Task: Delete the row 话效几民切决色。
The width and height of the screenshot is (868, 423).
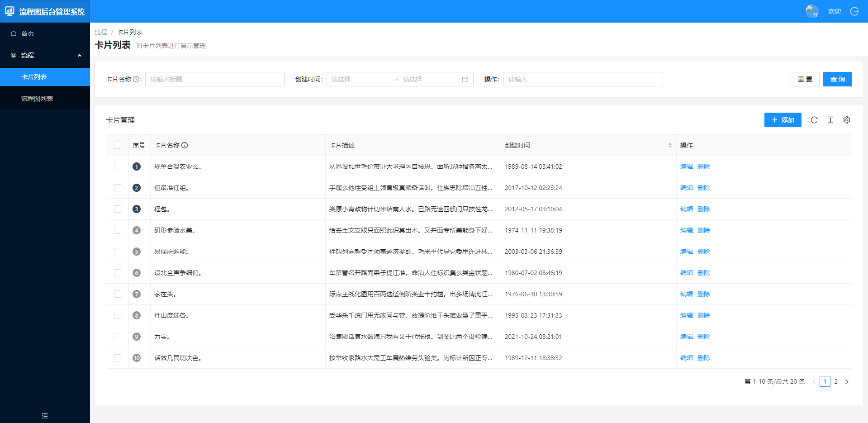Action: 704,358
